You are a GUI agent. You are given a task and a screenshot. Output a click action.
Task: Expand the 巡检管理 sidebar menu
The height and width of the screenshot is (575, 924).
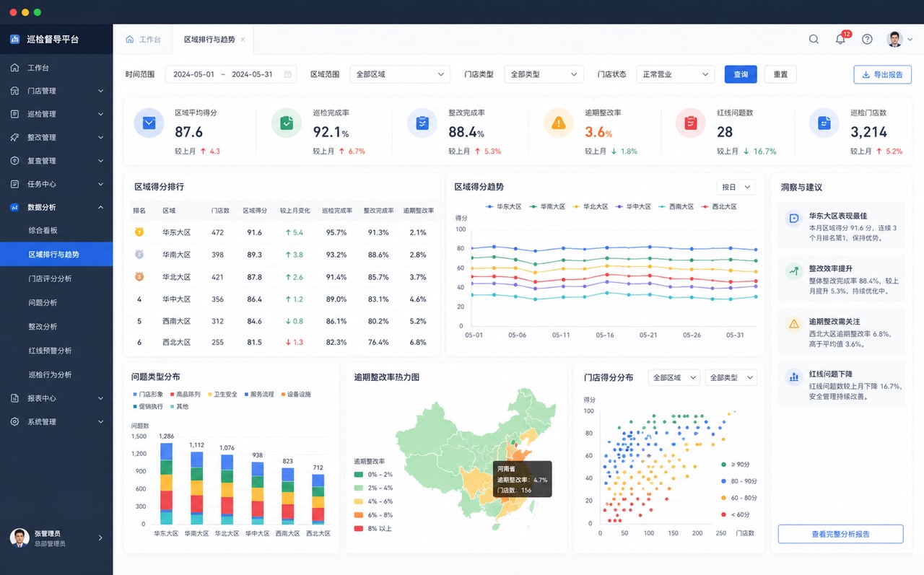click(100, 114)
